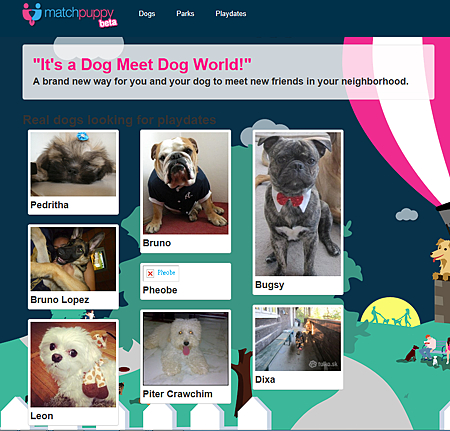Image resolution: width=450 pixels, height=431 pixels.
Task: Click the Pedritha name link
Action: (x=49, y=205)
